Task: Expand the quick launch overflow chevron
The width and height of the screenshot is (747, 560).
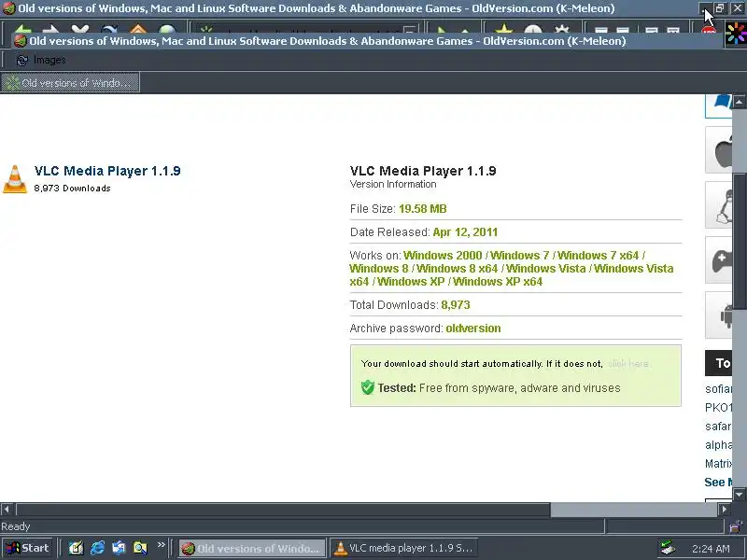Action: tap(161, 545)
